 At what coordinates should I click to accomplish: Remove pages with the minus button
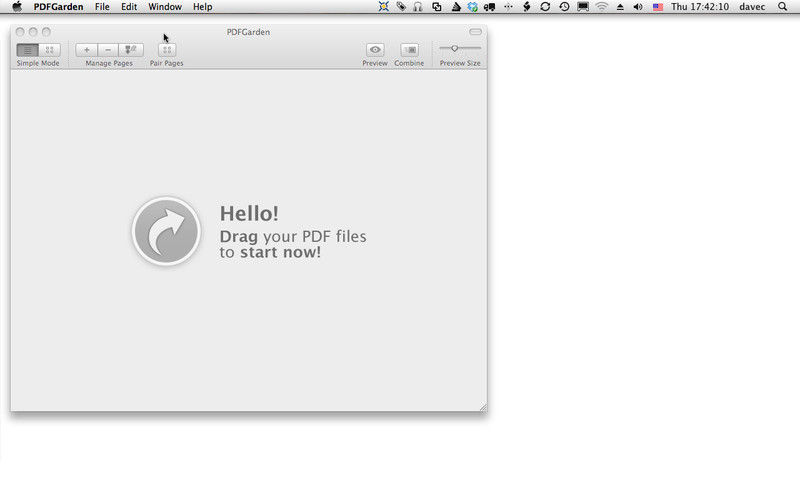(x=108, y=50)
